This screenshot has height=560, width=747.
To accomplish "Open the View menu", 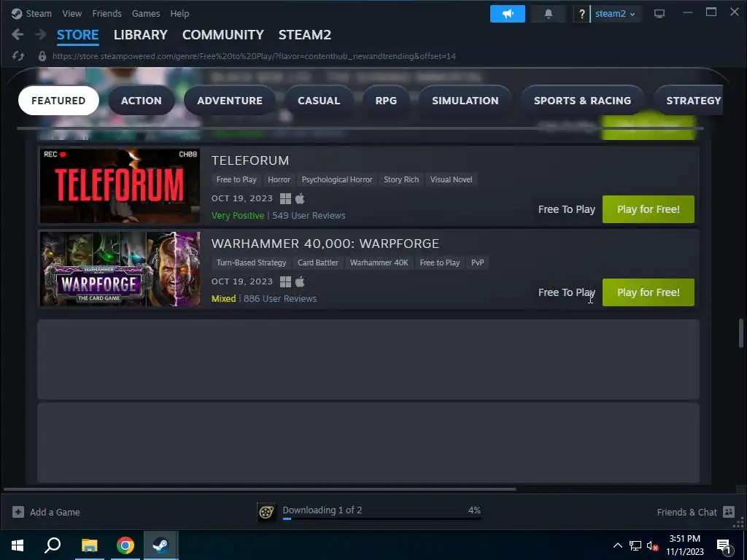I will [72, 14].
